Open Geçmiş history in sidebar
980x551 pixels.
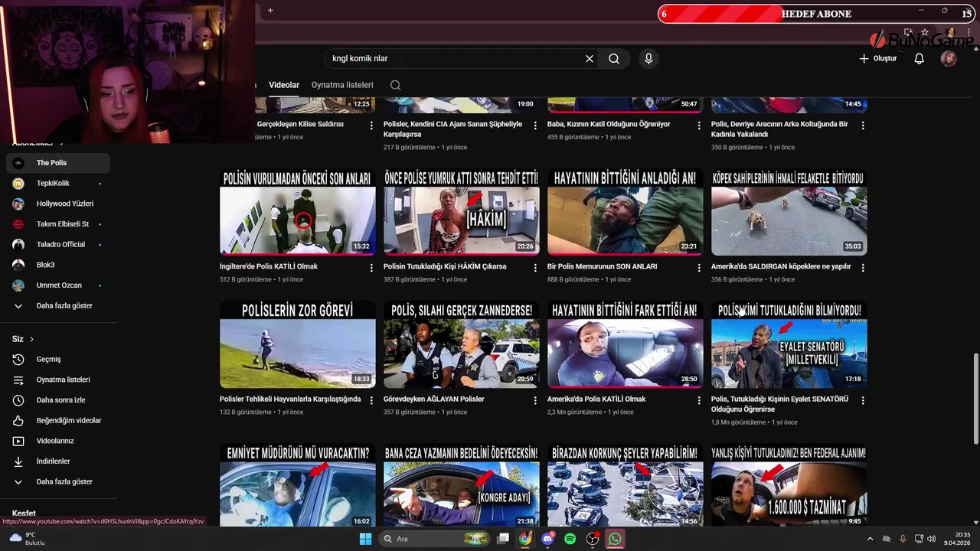(58, 359)
